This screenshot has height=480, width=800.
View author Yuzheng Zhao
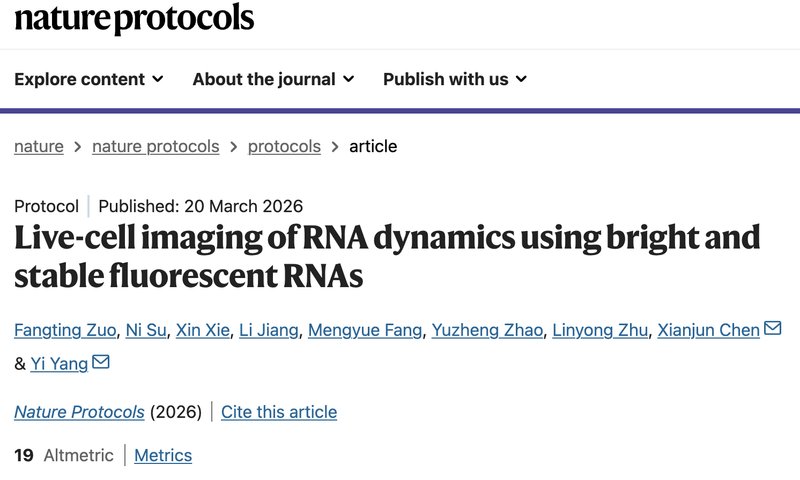coord(486,330)
